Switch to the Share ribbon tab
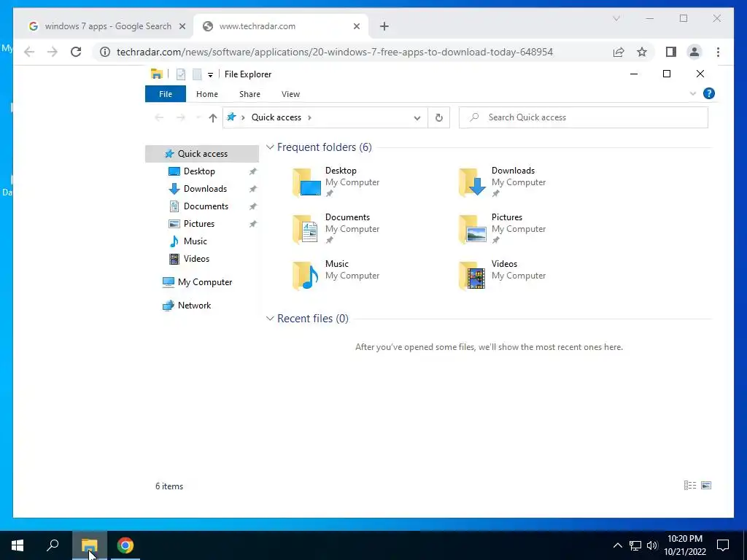The height and width of the screenshot is (560, 747). point(249,94)
